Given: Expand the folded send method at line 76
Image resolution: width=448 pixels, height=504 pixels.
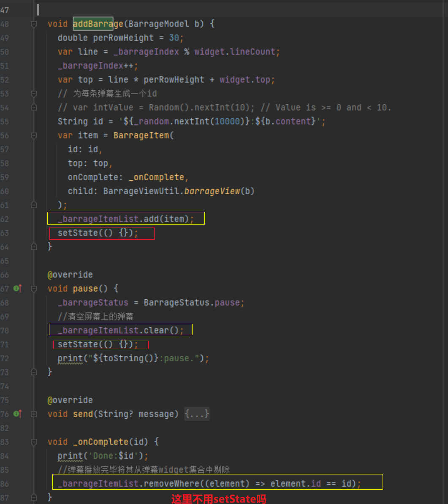Looking at the screenshot, I should 34,414.
